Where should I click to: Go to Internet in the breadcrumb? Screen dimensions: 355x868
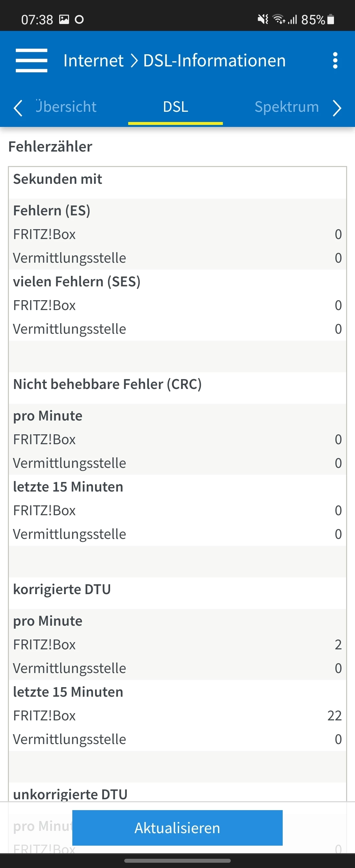coord(93,60)
